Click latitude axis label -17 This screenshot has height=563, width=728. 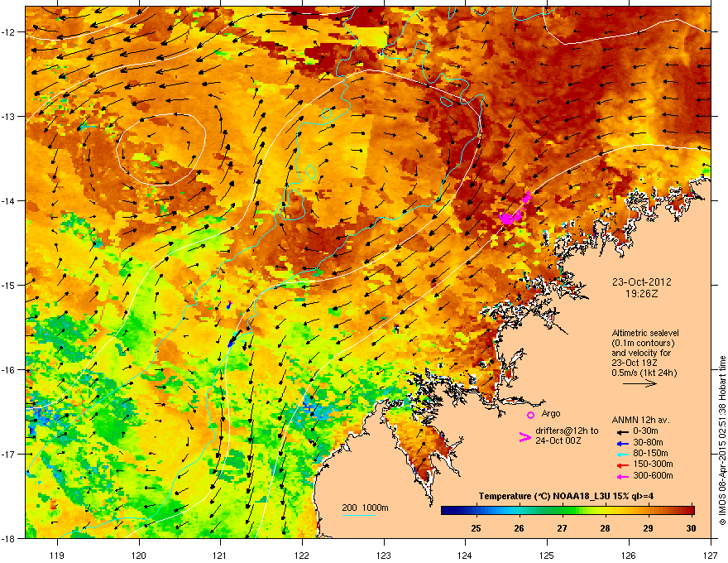pyautogui.click(x=9, y=454)
